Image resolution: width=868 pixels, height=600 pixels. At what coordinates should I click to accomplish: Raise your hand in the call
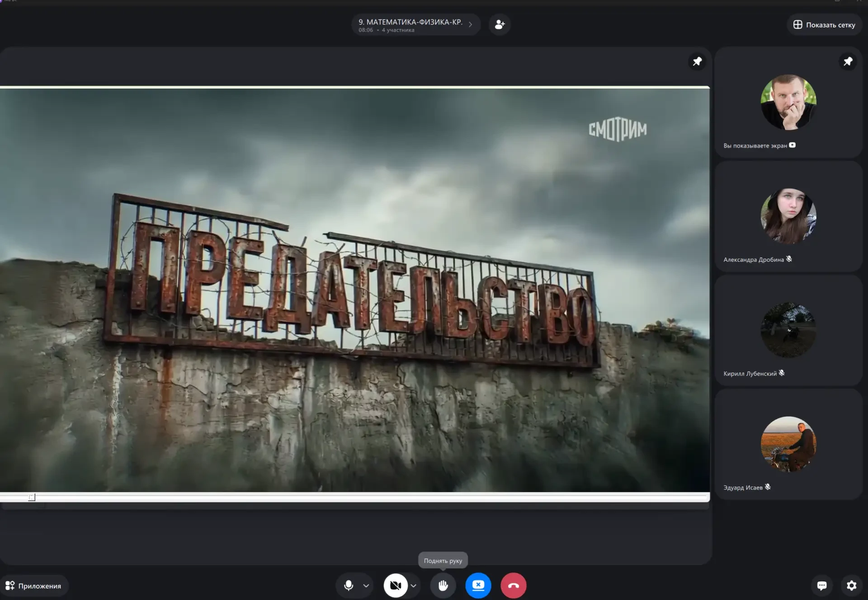point(443,586)
